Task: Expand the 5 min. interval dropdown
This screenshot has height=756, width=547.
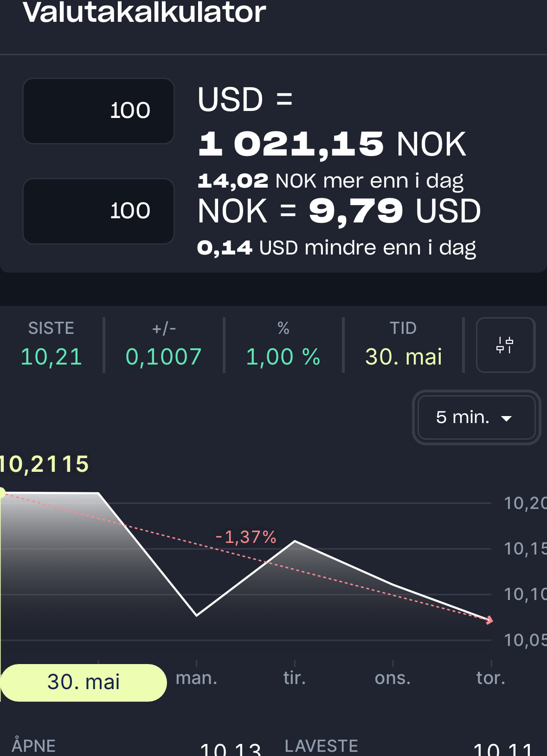Action: click(x=476, y=417)
